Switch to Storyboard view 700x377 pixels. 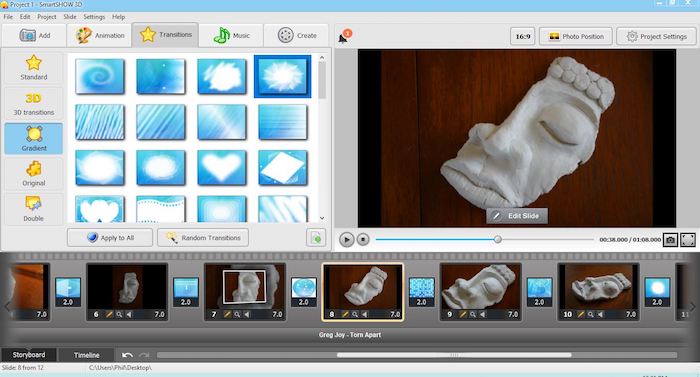pos(29,355)
